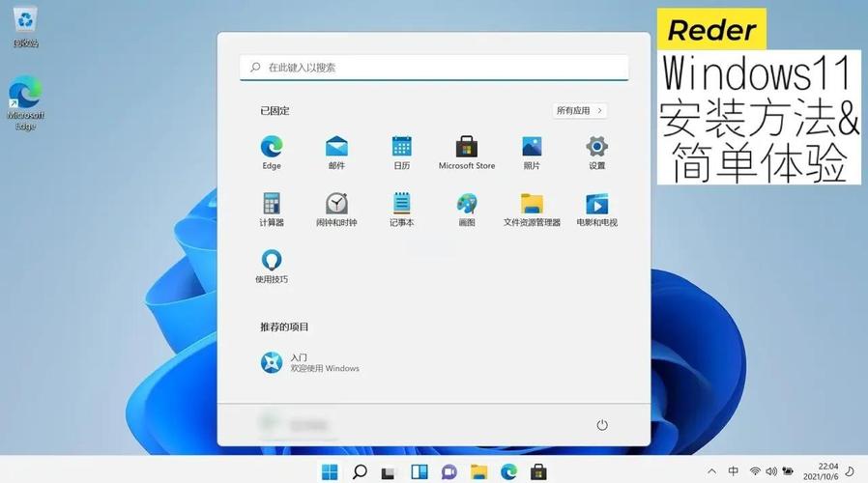Screen dimensions: 868x483
Task: Open Wi-Fi network tray icon
Action: click(755, 471)
